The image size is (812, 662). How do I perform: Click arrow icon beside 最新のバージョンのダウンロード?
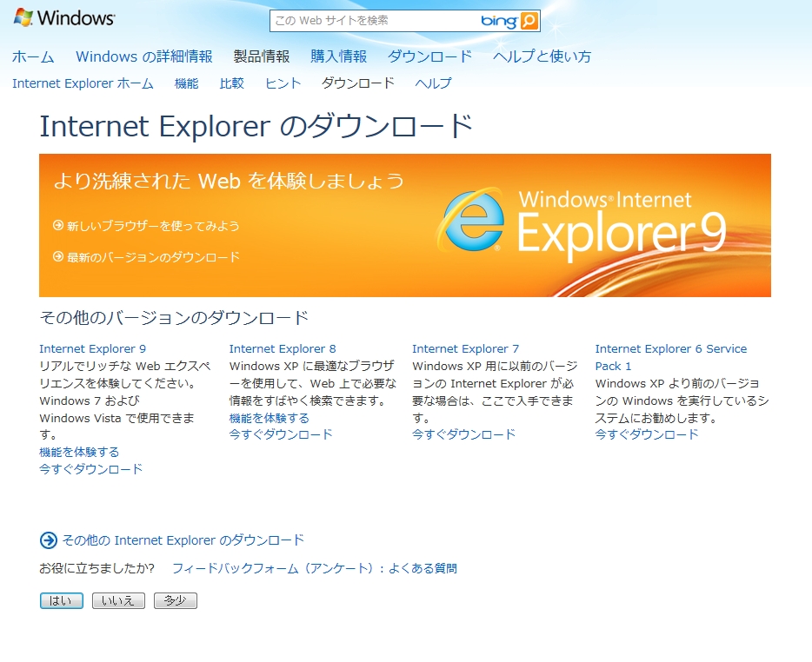point(58,256)
